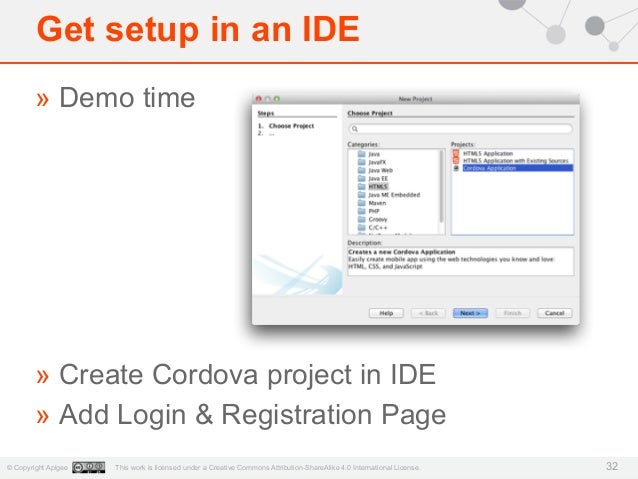Click the magnifier icon in search field
638x479 pixels.
[x=355, y=129]
